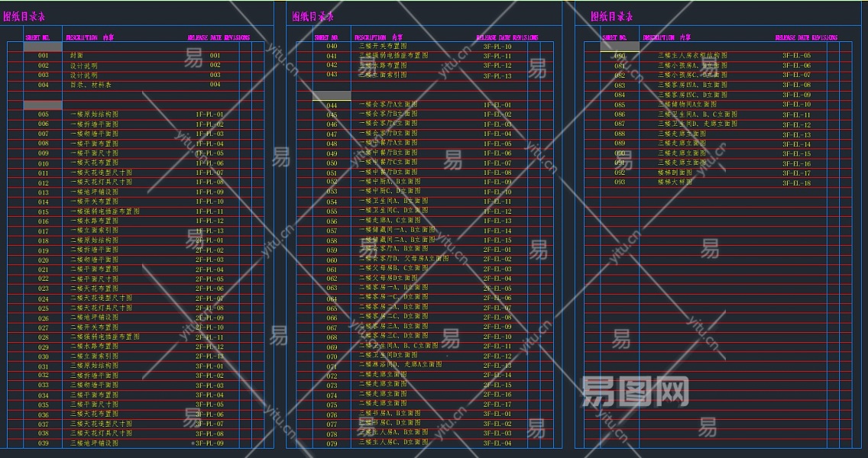Click the 二楼卫生间D立面图 entry
The height and width of the screenshot is (458, 868).
click(x=388, y=356)
